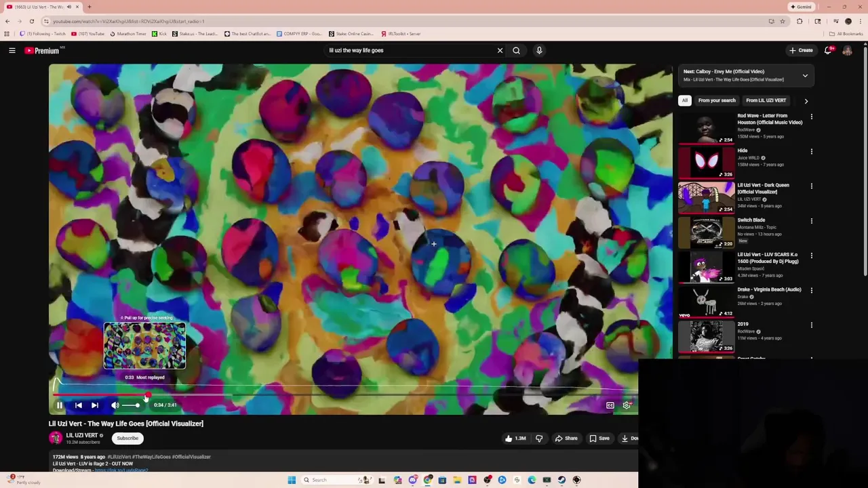Image resolution: width=868 pixels, height=488 pixels.
Task: Save the video to a playlist
Action: tap(599, 439)
